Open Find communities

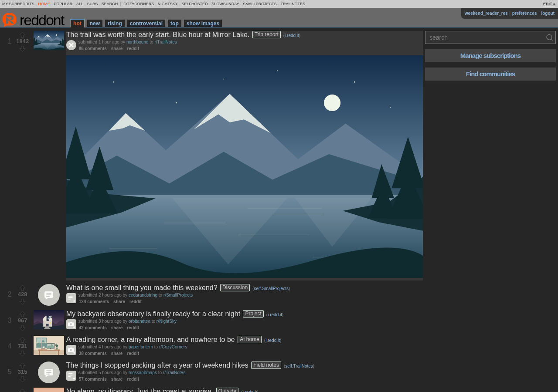click(490, 74)
